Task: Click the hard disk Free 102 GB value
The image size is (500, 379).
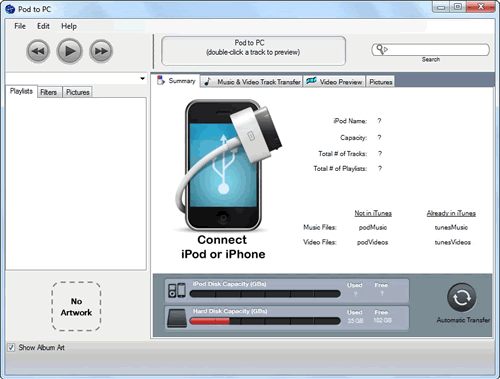Action: (x=383, y=321)
